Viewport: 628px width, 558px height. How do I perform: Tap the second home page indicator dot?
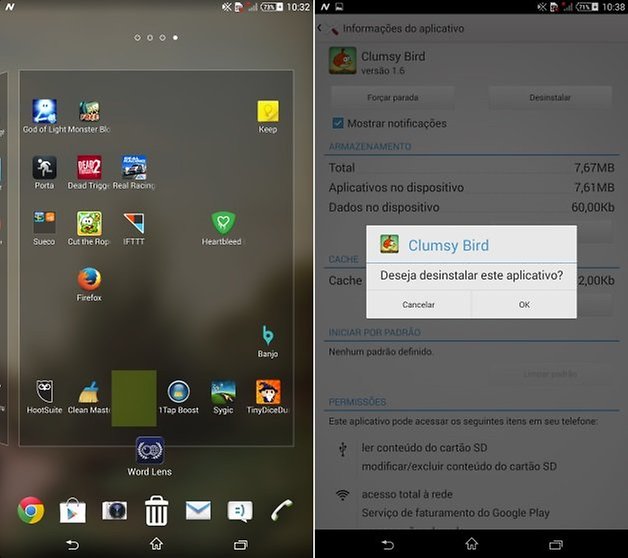150,38
